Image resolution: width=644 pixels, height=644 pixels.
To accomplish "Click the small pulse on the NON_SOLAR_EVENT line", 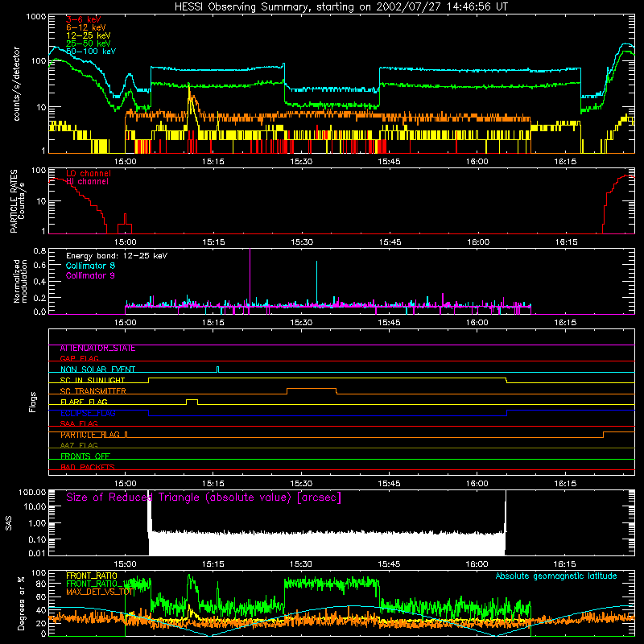I will [x=217, y=369].
